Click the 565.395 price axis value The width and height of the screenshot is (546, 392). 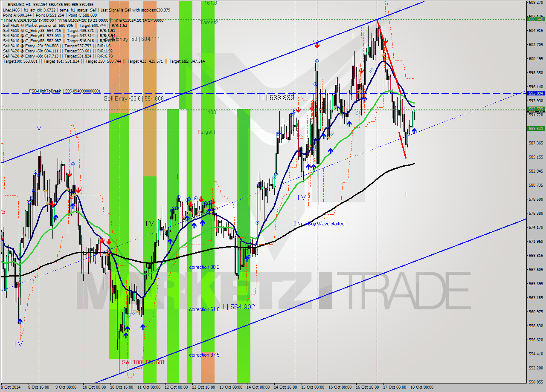pyautogui.click(x=535, y=283)
